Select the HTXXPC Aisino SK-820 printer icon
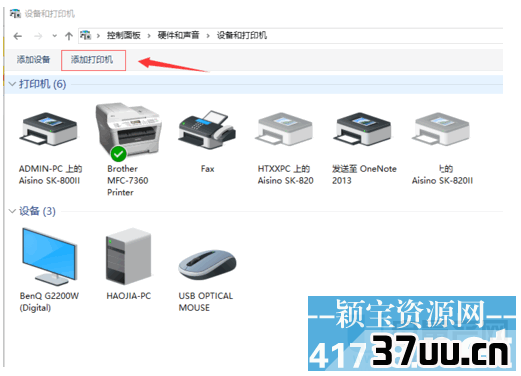521x376 pixels. 284,129
